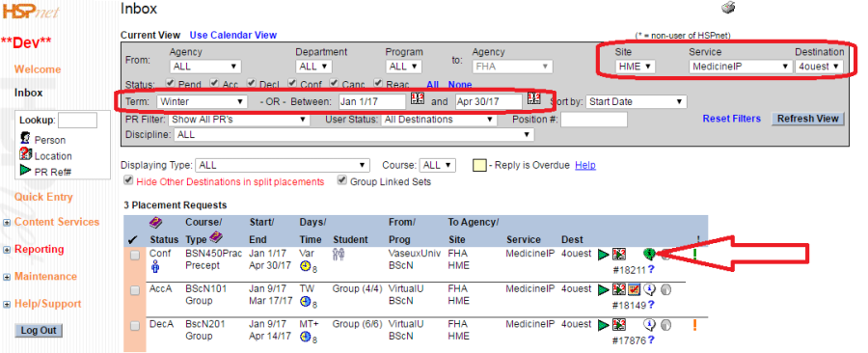The height and width of the screenshot is (353, 868).
Task: Open green arrow for request #18211
Action: pyautogui.click(x=604, y=255)
